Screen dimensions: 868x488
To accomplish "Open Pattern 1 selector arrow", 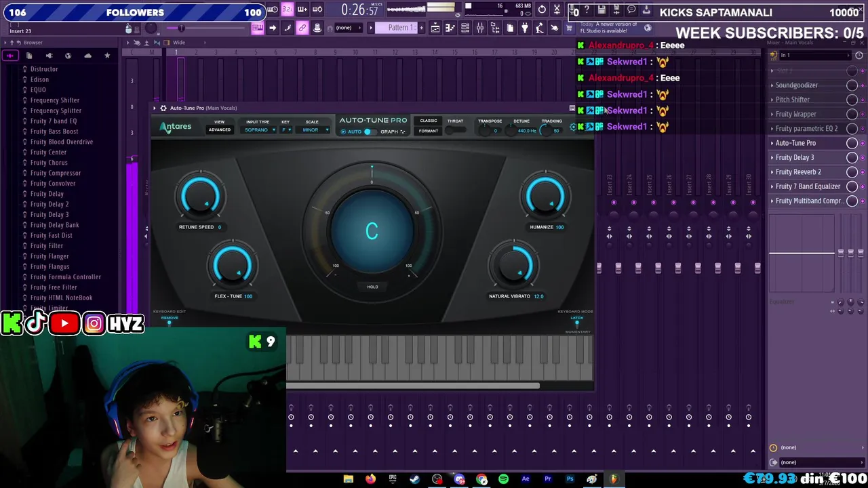I will coord(371,28).
